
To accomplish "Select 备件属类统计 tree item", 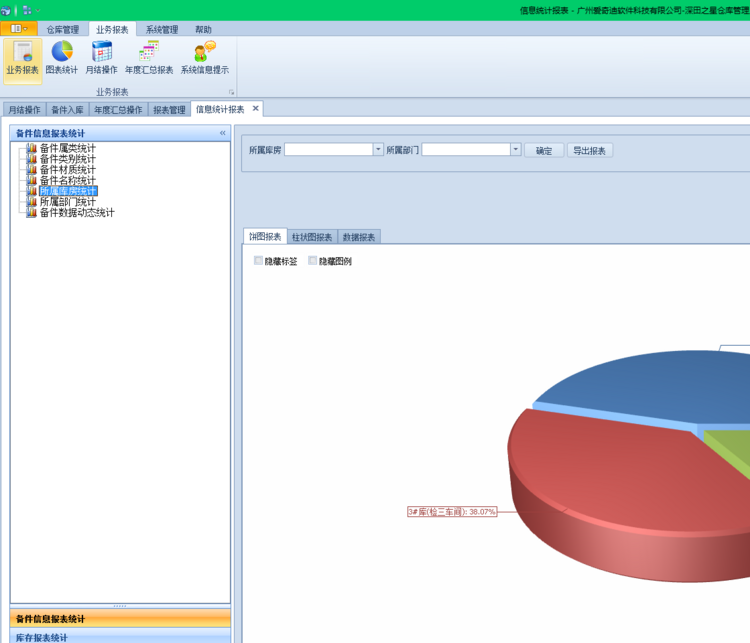I will pyautogui.click(x=68, y=149).
